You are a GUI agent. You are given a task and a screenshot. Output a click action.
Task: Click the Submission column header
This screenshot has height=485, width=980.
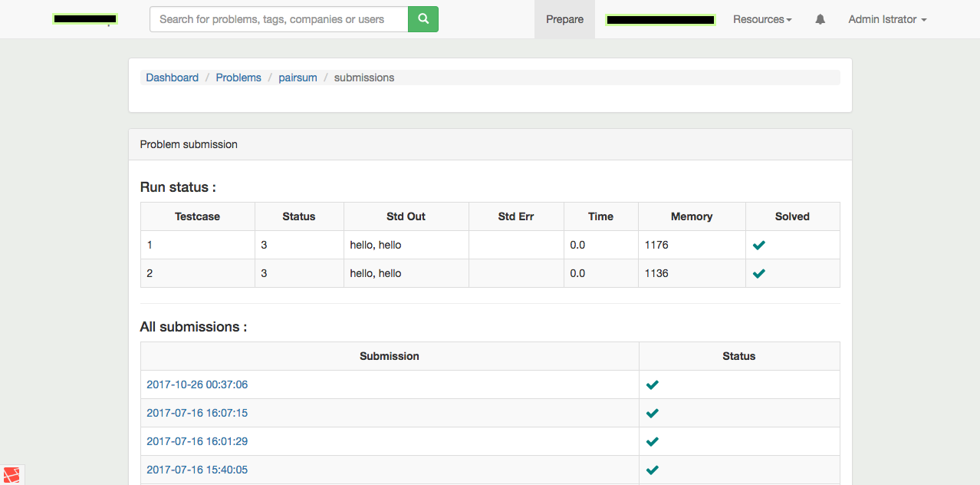(x=390, y=356)
